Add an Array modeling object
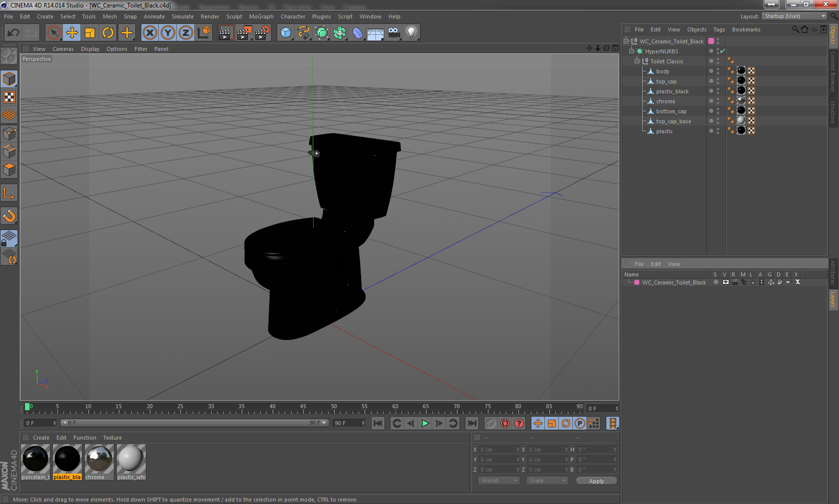The height and width of the screenshot is (504, 839). coord(340,33)
